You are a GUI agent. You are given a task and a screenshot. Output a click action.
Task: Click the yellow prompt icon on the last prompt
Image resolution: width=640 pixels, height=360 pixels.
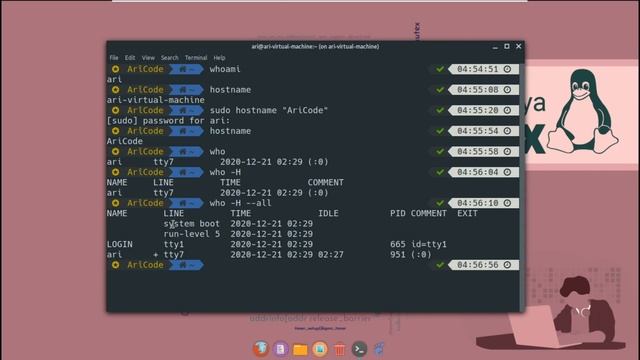[116, 265]
